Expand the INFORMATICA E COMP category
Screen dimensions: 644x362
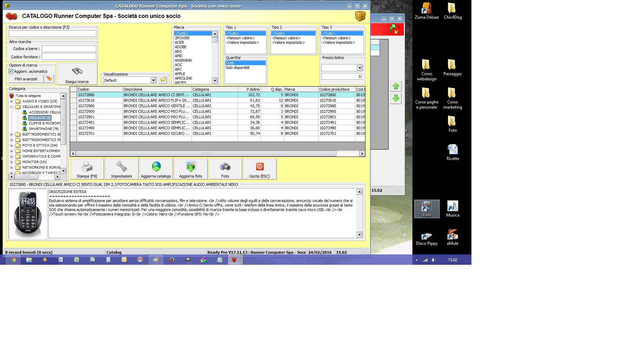coord(11,157)
